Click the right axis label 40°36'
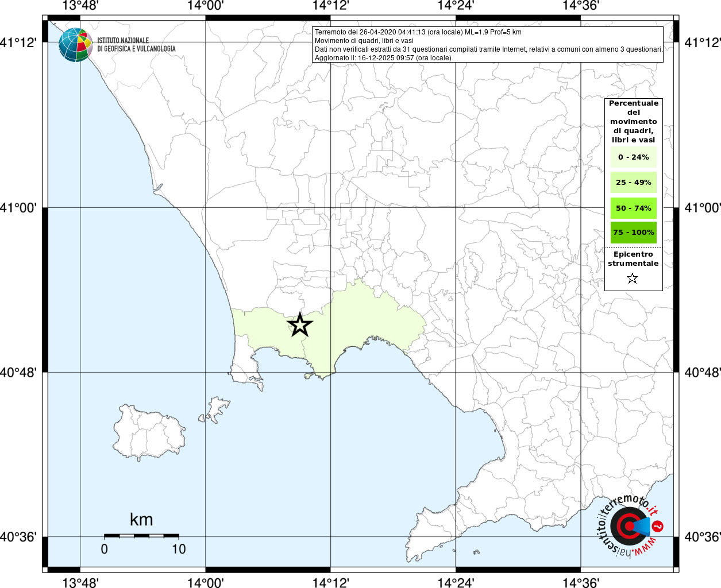 pyautogui.click(x=702, y=537)
